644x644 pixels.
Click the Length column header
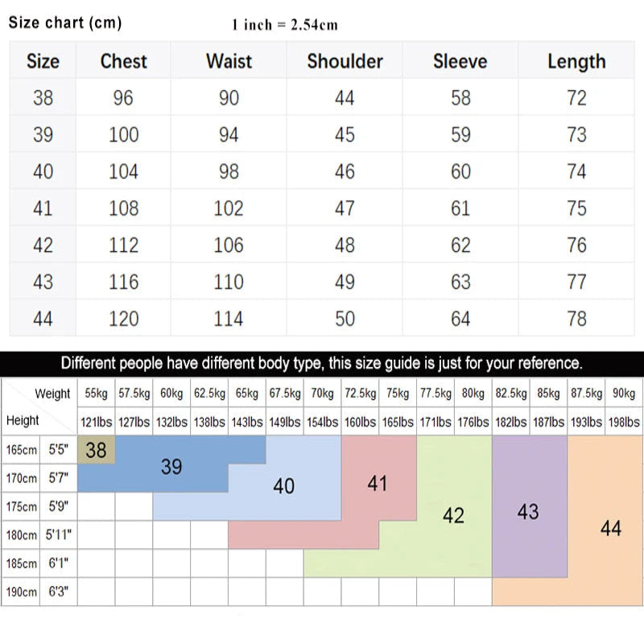click(576, 61)
